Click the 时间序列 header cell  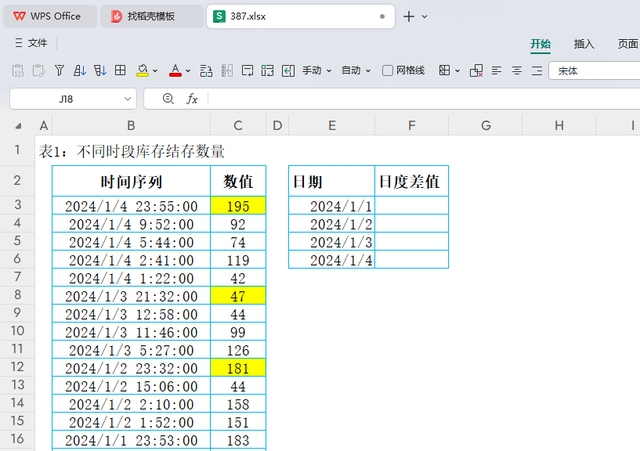(131, 181)
